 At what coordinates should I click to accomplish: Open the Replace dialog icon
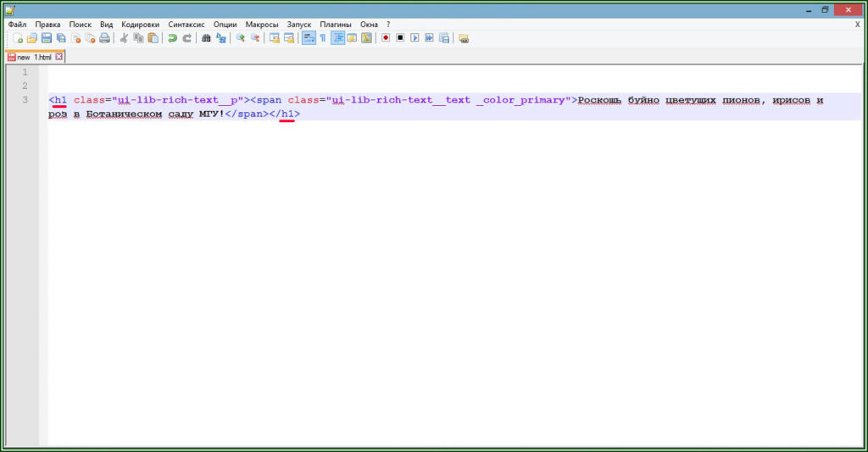[221, 38]
